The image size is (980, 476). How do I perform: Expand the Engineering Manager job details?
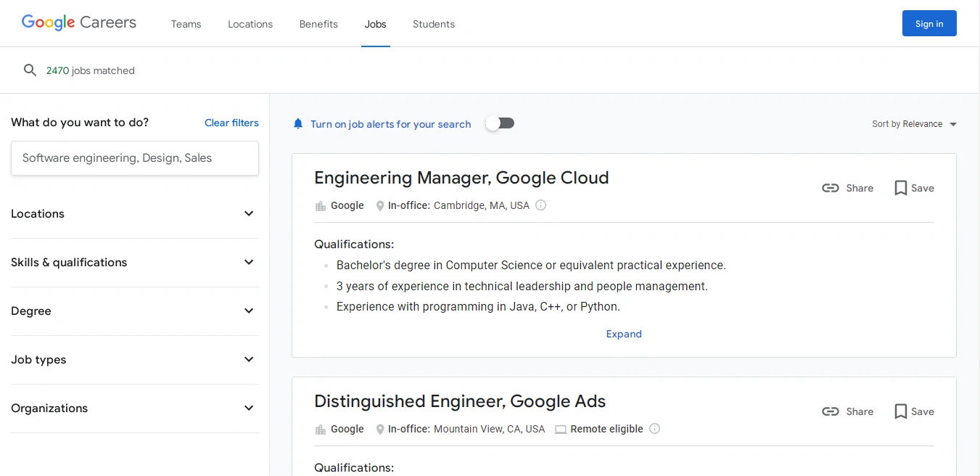click(624, 334)
